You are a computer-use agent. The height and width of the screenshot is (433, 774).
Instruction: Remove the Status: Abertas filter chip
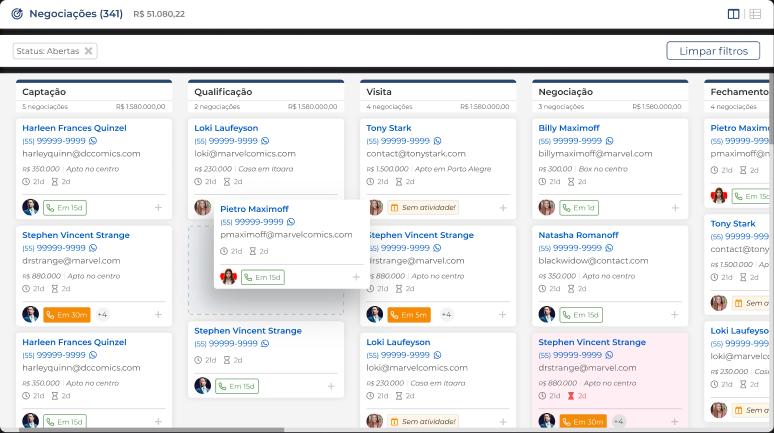[x=88, y=51]
